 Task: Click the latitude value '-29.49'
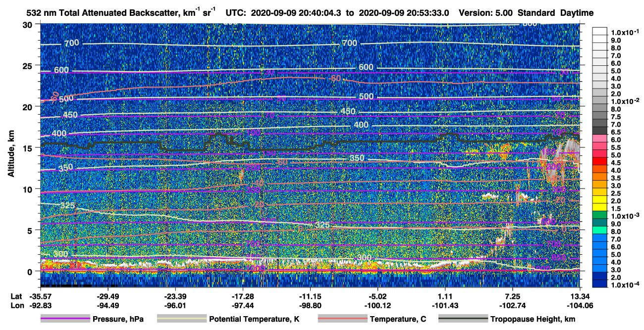coord(107,297)
